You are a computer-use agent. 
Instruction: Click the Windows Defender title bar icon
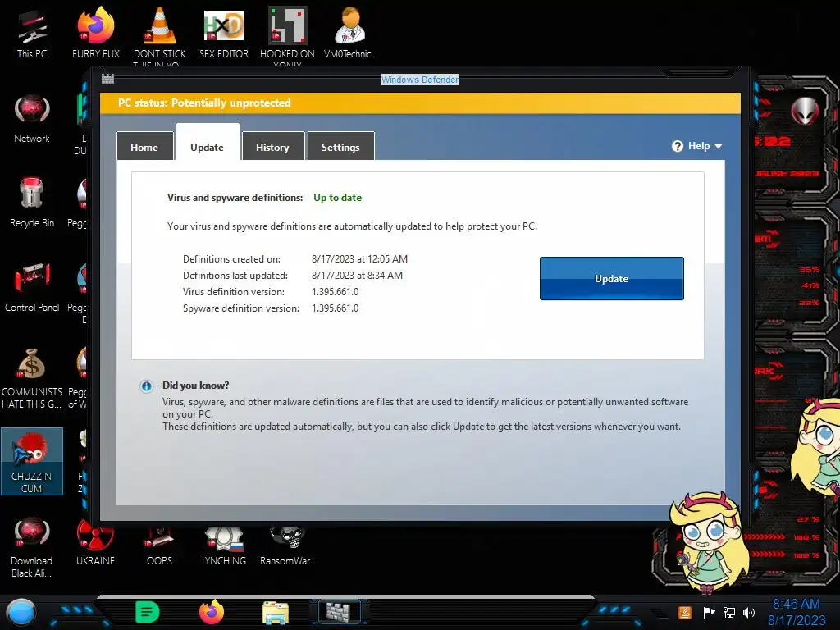click(x=107, y=79)
